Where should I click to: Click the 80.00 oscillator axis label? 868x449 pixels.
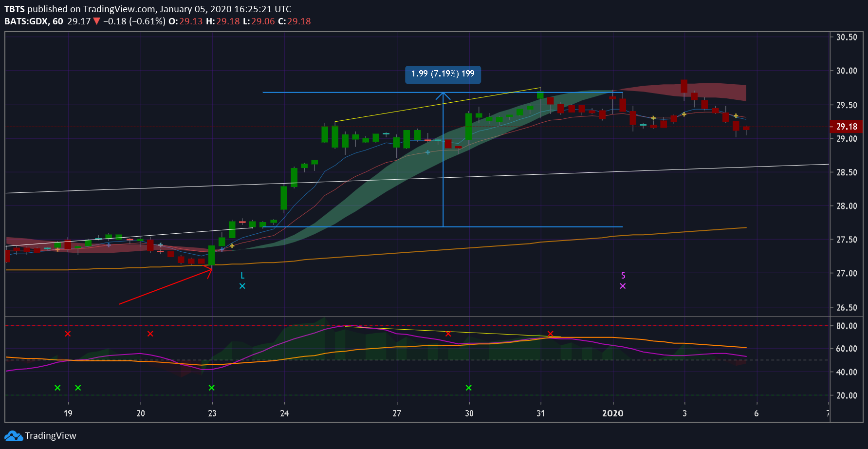click(847, 326)
